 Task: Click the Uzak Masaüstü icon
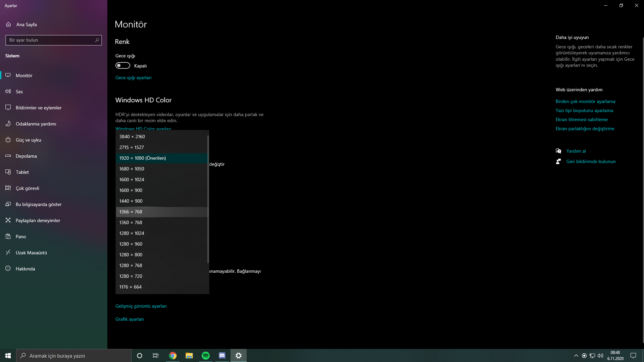(x=8, y=253)
